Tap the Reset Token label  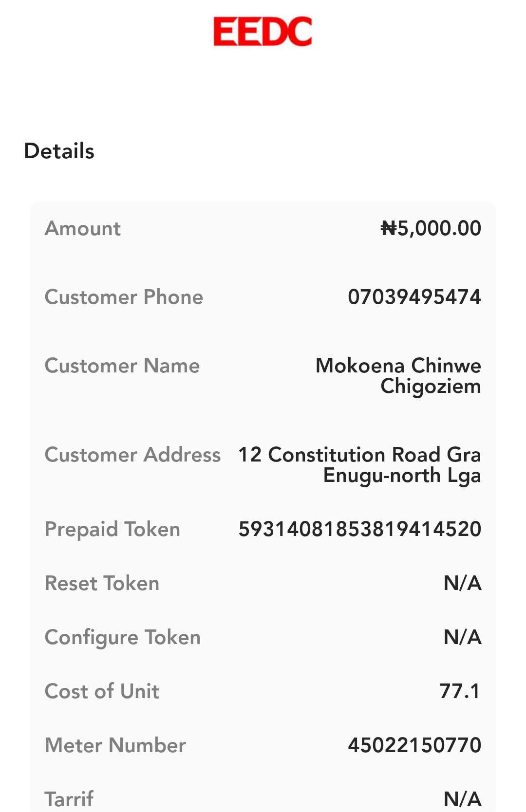point(102,583)
